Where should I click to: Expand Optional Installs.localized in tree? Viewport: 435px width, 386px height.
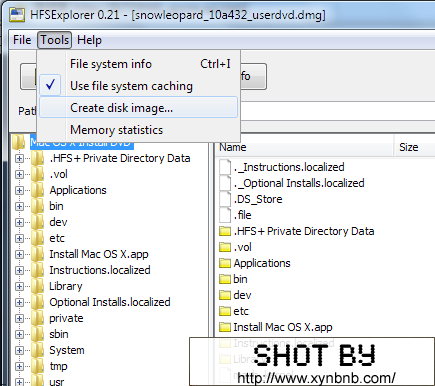(x=19, y=303)
